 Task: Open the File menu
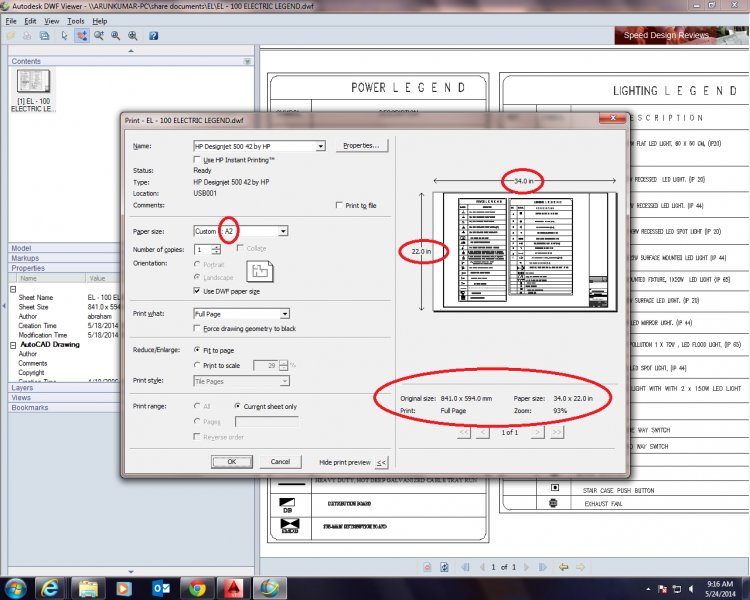tap(11, 21)
